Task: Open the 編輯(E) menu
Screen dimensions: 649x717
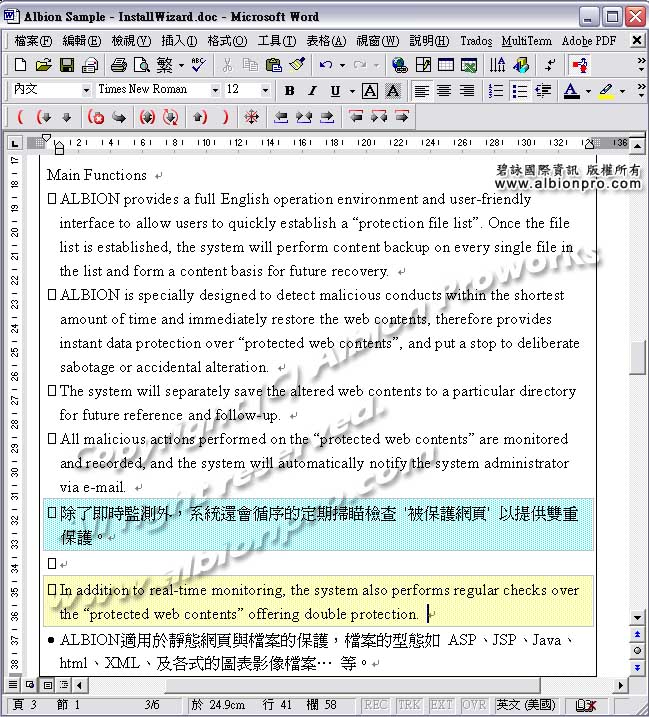Action: click(x=81, y=41)
